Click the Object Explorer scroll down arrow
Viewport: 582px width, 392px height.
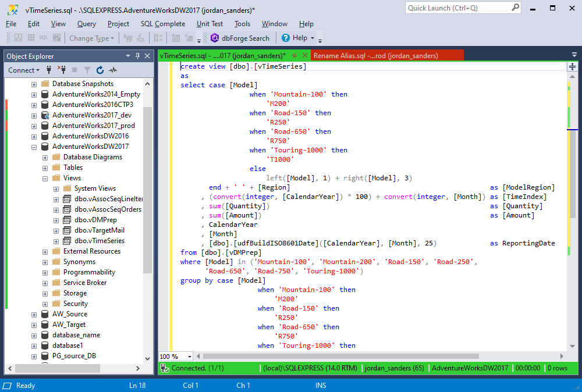[147, 359]
